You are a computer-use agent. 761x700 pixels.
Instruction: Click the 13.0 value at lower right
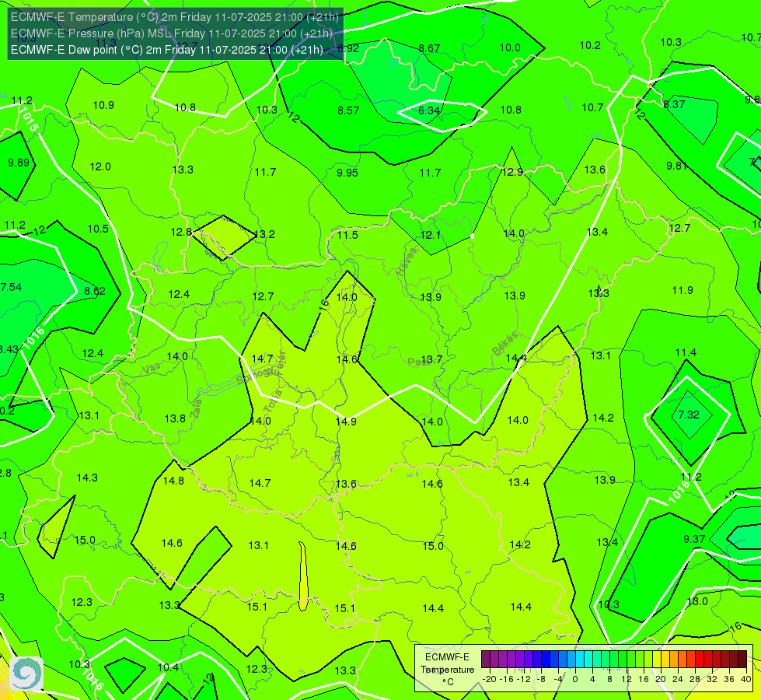point(697,601)
